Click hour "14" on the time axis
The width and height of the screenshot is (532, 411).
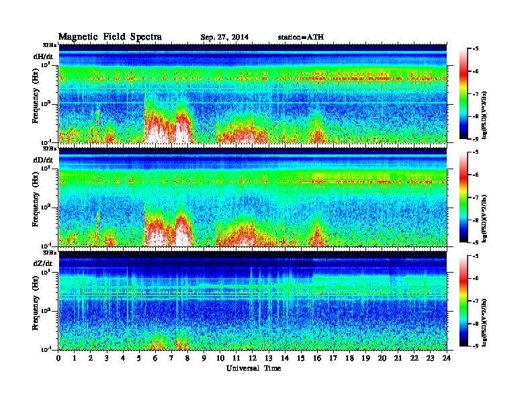[x=285, y=359]
